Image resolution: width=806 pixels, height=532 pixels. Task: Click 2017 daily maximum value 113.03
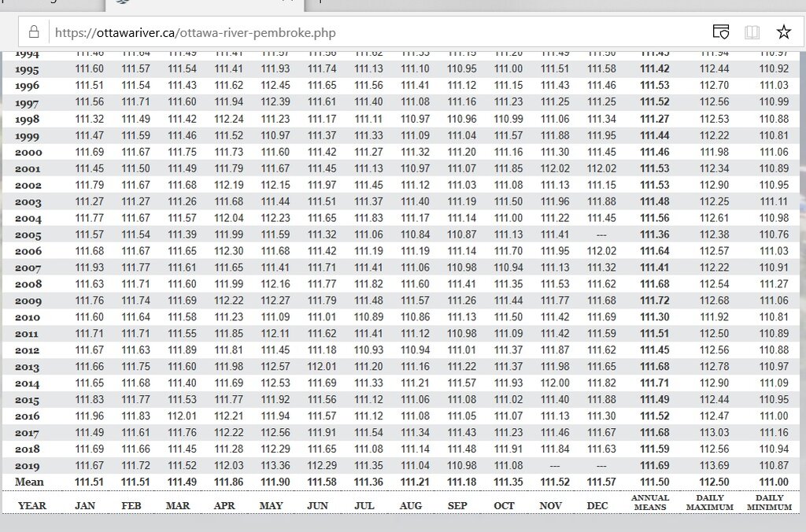click(714, 432)
